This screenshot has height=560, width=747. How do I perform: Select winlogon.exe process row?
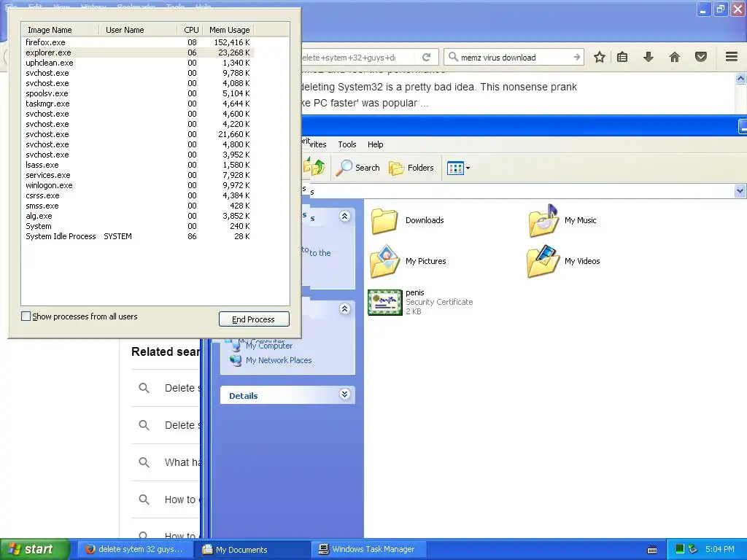coord(138,185)
